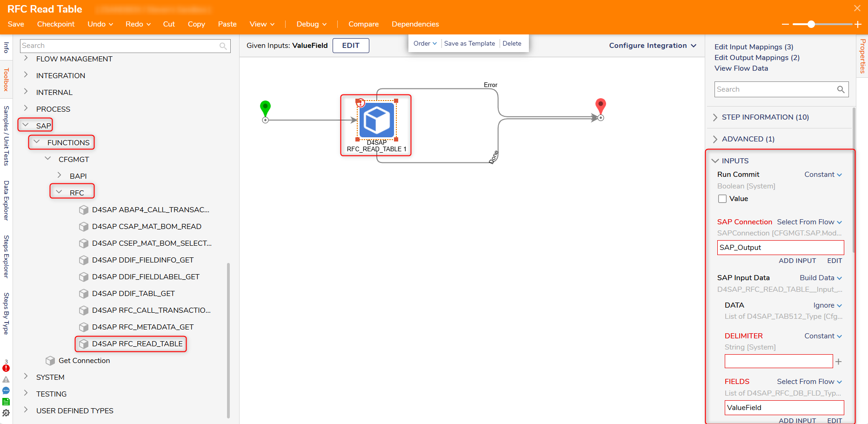Viewport: 868px width, 424px height.
Task: Select D4SAP CSAP_MAT_BOM_READ cube icon
Action: pos(84,227)
